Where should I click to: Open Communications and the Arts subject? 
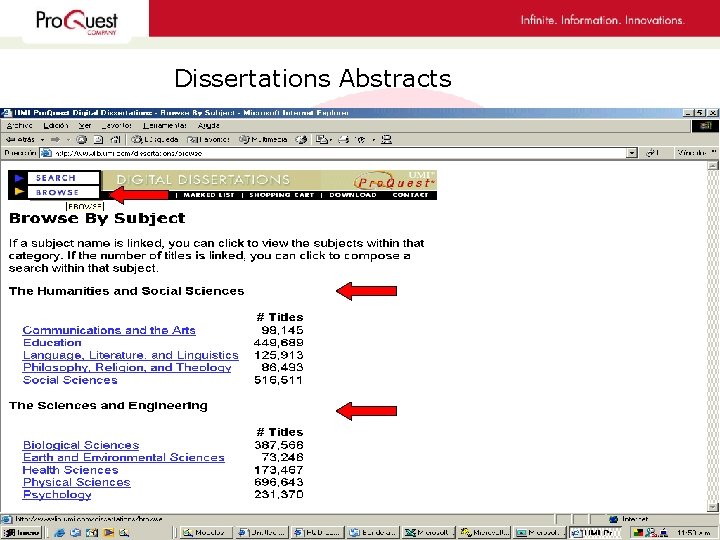click(x=109, y=330)
